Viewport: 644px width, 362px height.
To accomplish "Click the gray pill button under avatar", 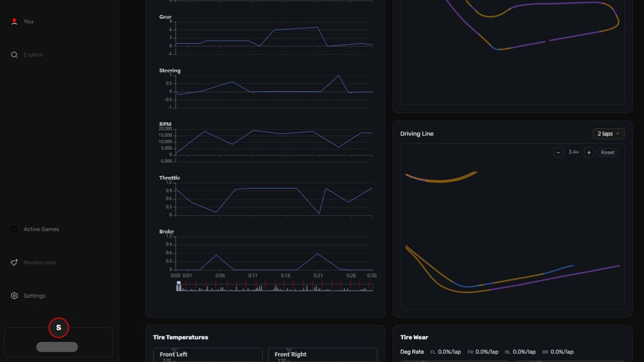I will point(57,347).
